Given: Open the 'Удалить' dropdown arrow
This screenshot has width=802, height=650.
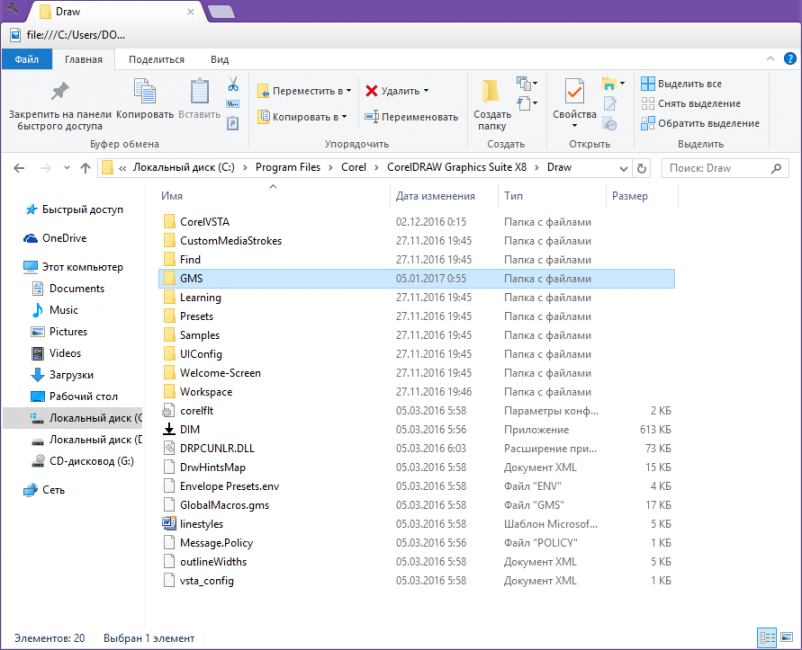Looking at the screenshot, I should (x=425, y=91).
